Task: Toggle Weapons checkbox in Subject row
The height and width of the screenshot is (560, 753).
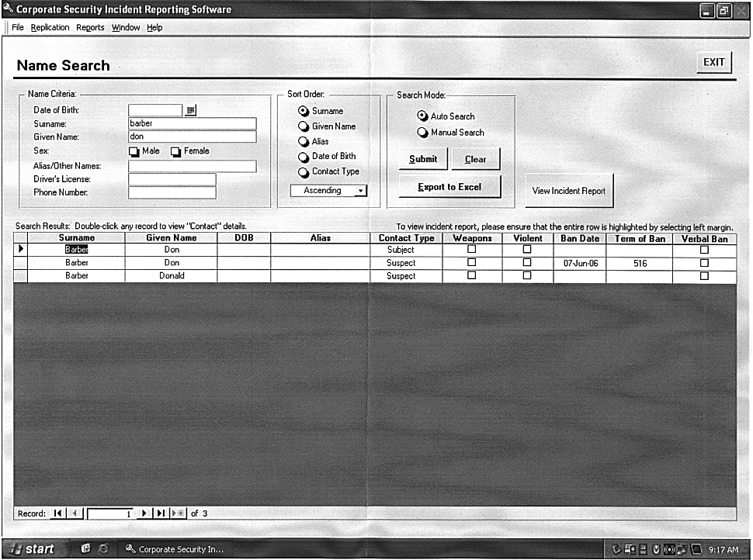Action: 471,249
